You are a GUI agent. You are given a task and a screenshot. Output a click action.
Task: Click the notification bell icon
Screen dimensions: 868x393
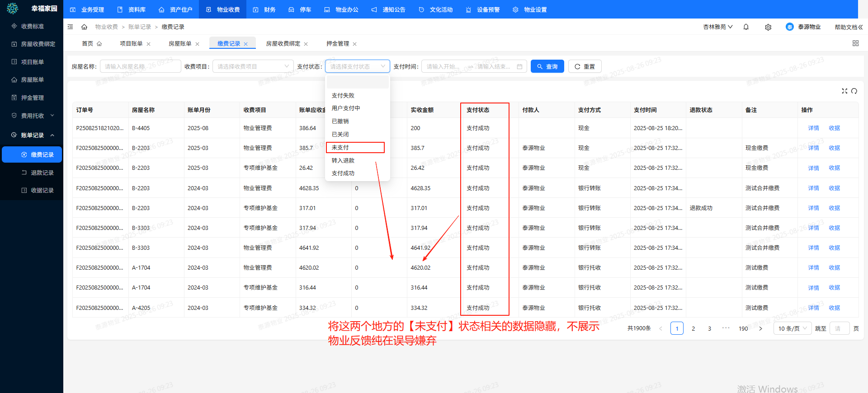point(746,27)
